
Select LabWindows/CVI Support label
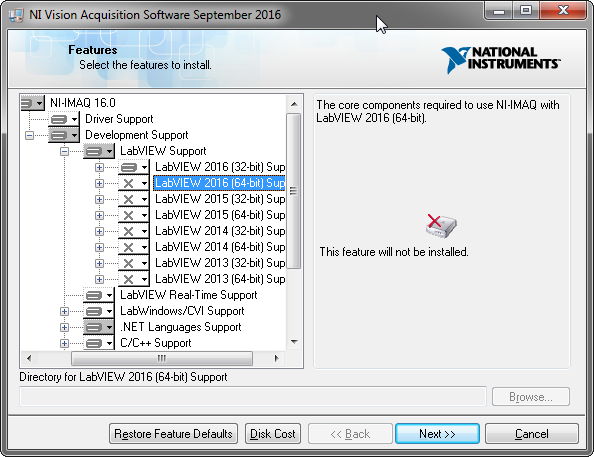(x=182, y=311)
